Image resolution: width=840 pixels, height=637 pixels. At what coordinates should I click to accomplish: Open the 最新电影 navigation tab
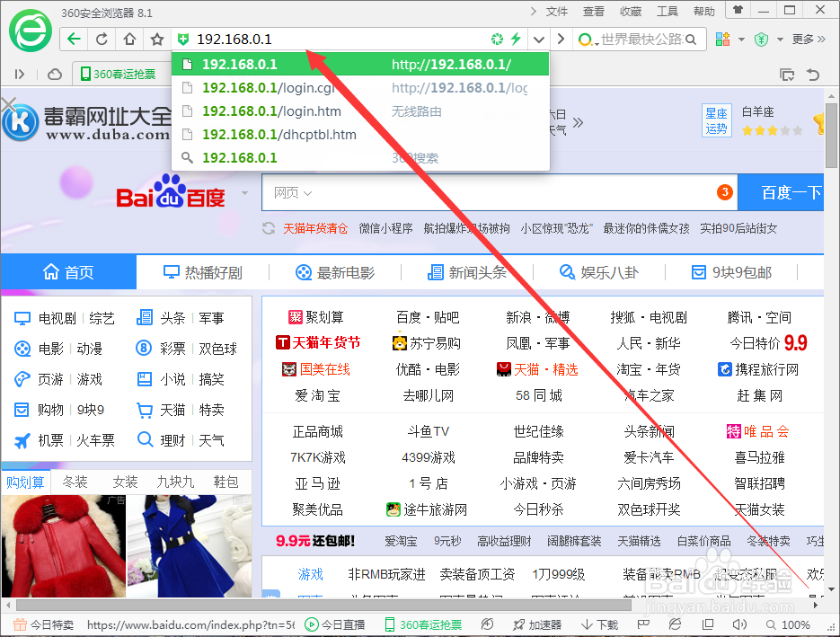click(x=335, y=273)
